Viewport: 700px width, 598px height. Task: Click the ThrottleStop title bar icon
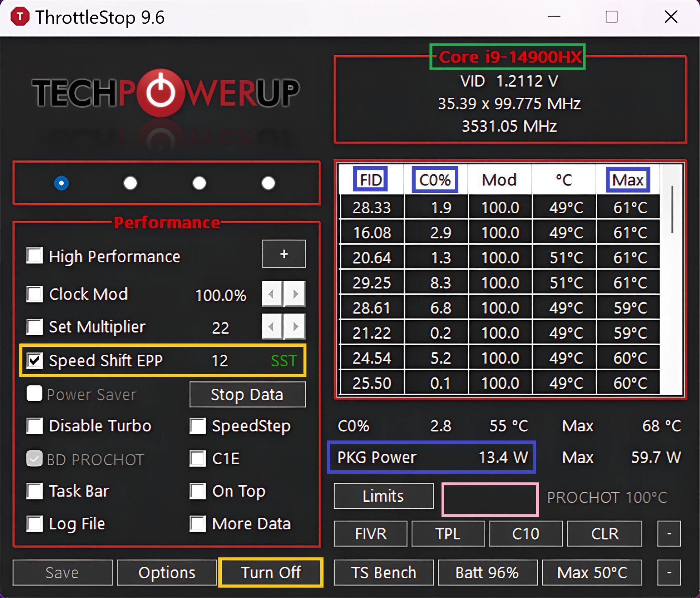click(x=20, y=16)
